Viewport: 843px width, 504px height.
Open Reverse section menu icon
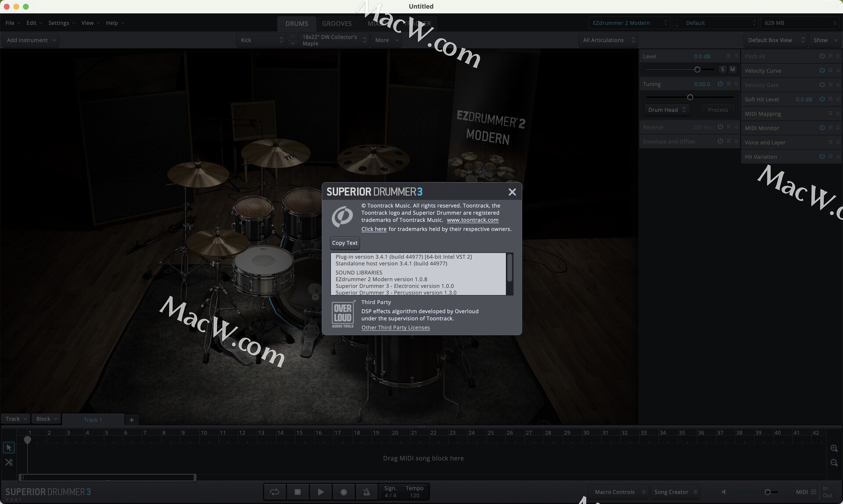728,126
